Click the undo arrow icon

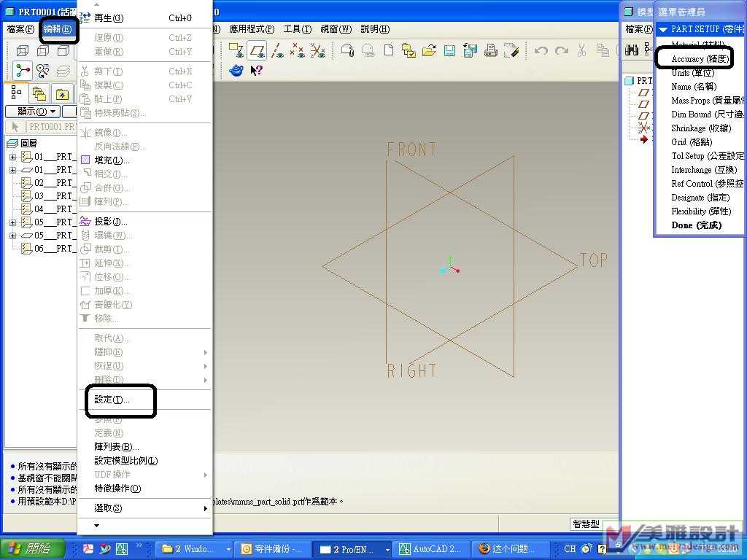coord(541,50)
